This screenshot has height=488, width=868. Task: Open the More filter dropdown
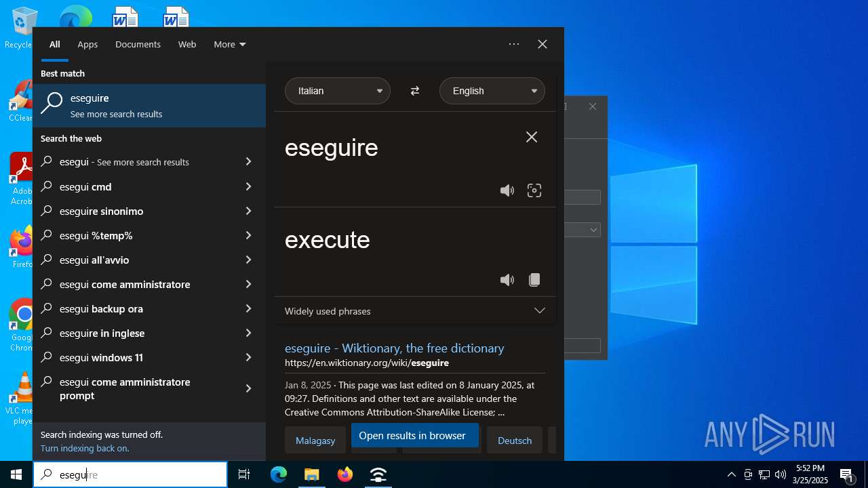pyautogui.click(x=230, y=44)
